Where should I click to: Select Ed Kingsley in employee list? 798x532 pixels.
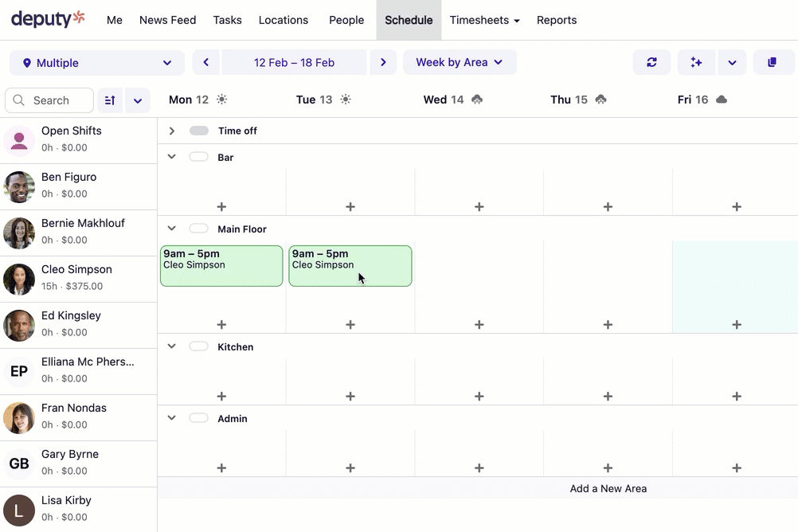78,325
